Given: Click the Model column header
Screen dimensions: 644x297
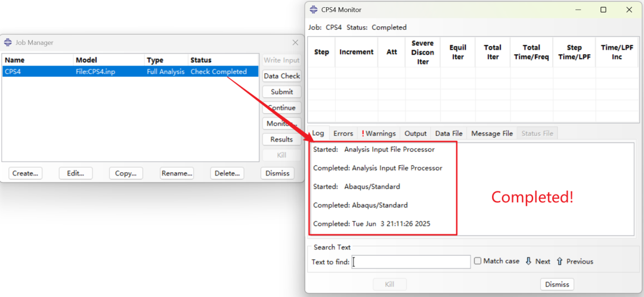Looking at the screenshot, I should pyautogui.click(x=109, y=60).
